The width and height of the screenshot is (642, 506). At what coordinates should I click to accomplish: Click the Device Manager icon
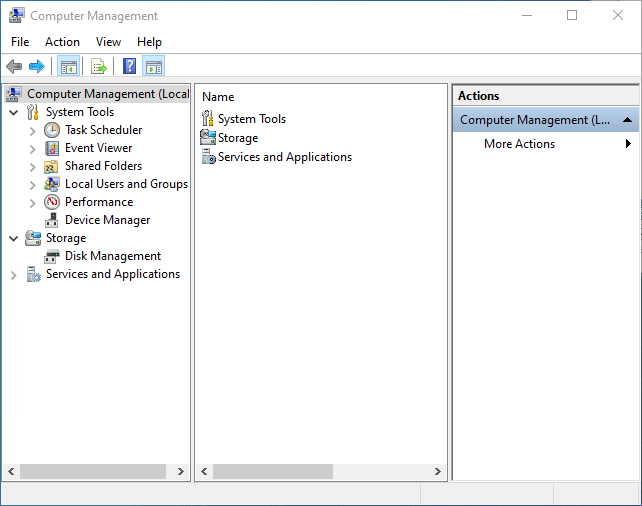click(x=52, y=220)
